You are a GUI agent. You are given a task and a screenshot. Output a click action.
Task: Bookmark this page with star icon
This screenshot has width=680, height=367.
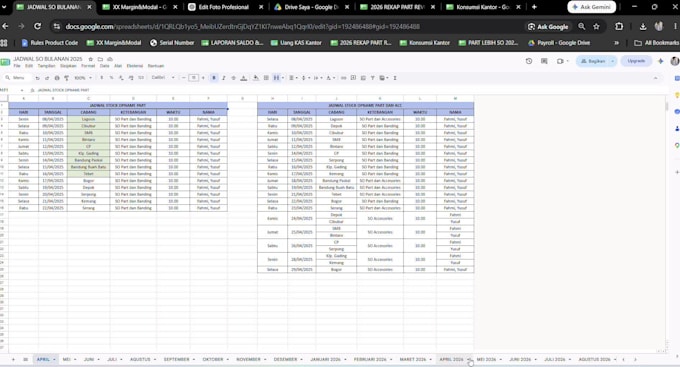596,26
